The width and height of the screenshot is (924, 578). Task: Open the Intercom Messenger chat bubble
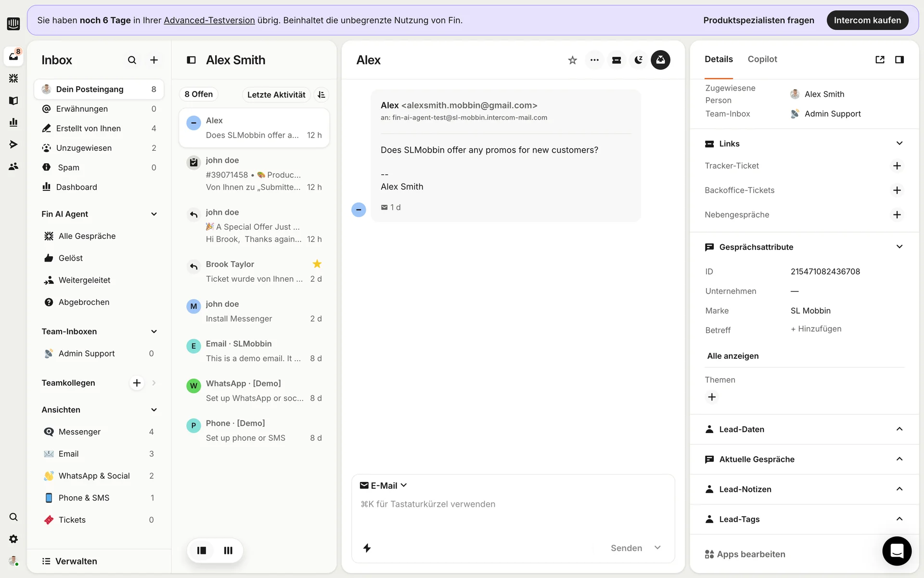[x=897, y=551]
